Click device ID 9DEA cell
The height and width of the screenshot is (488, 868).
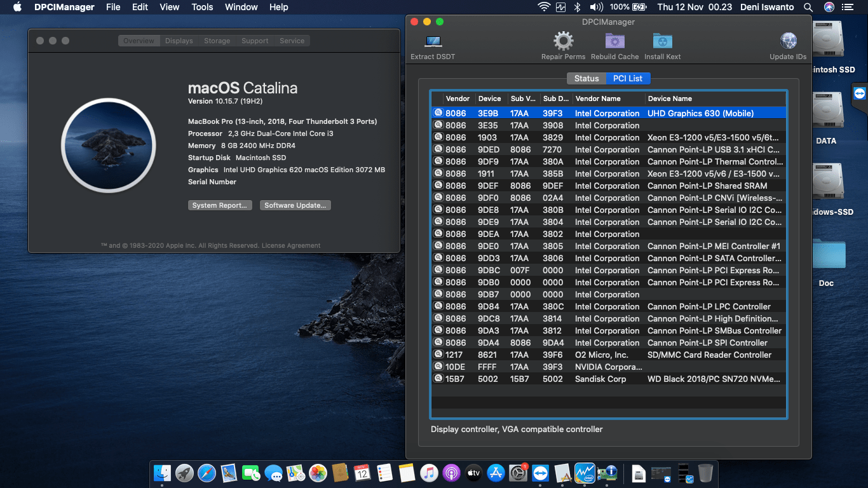(x=489, y=234)
